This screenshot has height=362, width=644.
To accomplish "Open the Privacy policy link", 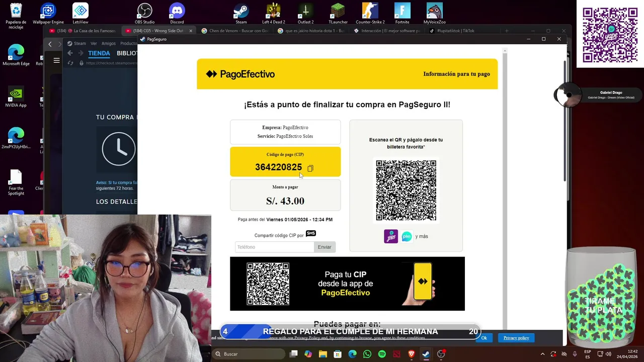I will coord(516,338).
